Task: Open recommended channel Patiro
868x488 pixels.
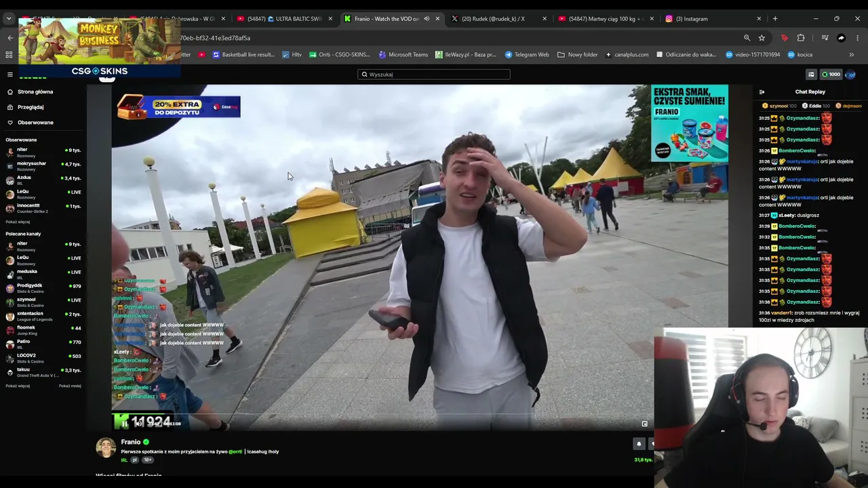Action: (43, 344)
